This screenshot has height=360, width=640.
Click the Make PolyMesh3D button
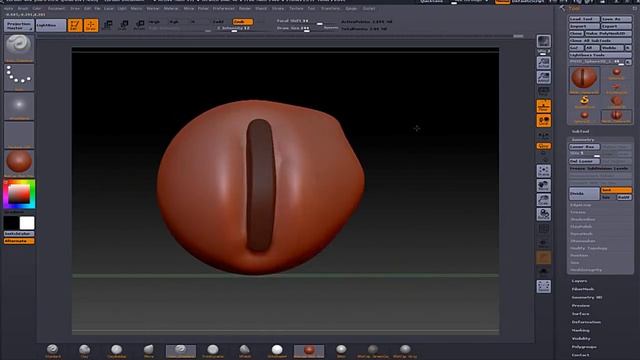[x=608, y=33]
